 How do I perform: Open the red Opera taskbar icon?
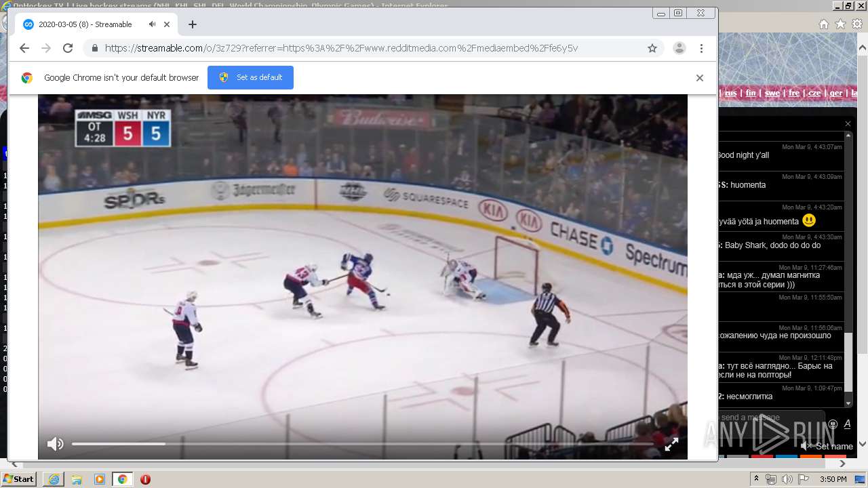pyautogui.click(x=145, y=479)
